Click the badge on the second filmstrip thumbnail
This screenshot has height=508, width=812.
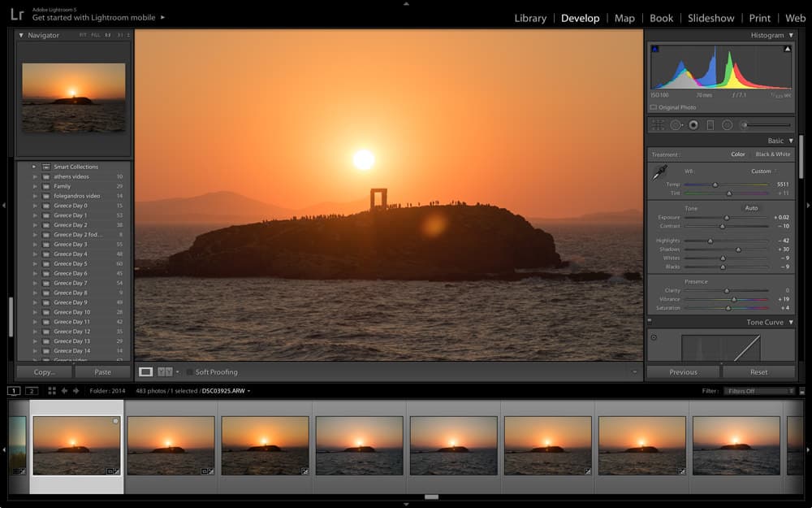point(206,471)
